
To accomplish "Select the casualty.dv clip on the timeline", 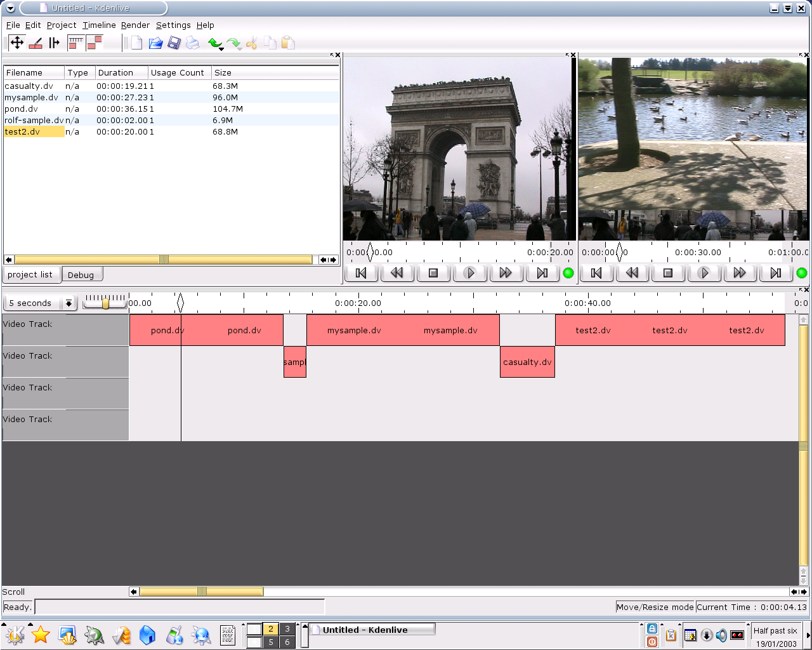I will [527, 362].
